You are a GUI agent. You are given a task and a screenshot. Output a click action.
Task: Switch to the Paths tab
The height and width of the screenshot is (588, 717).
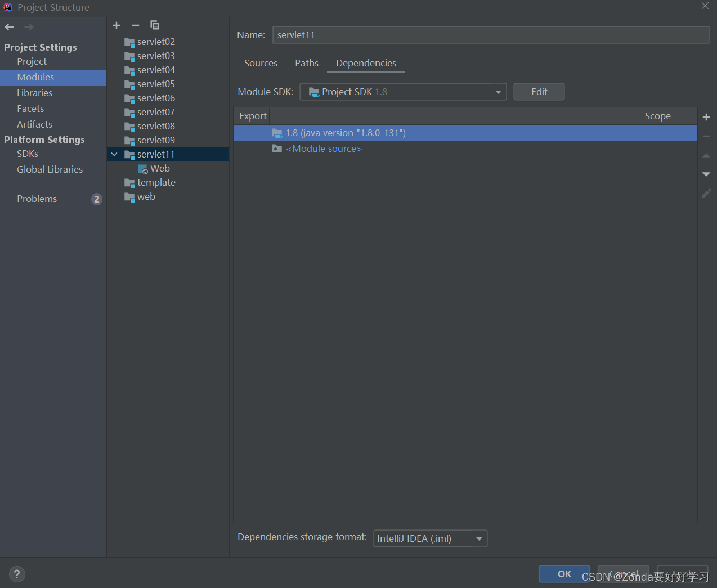point(307,63)
